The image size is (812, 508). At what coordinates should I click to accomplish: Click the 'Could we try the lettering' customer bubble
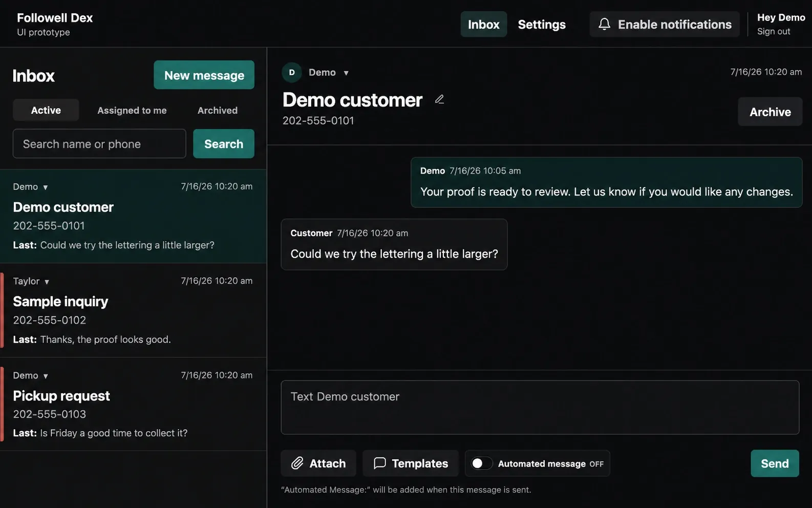394,244
